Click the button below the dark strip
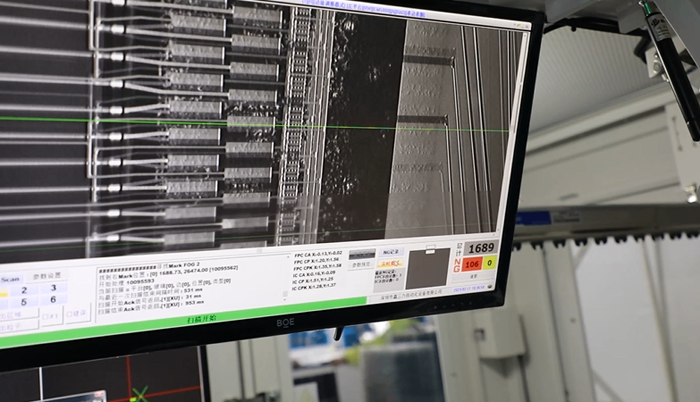Viewport: 700px width, 402px height. click(361, 264)
